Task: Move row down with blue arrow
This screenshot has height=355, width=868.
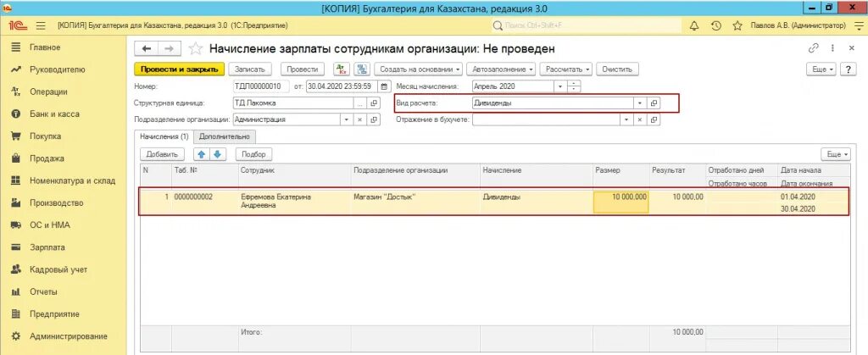Action: pyautogui.click(x=217, y=154)
